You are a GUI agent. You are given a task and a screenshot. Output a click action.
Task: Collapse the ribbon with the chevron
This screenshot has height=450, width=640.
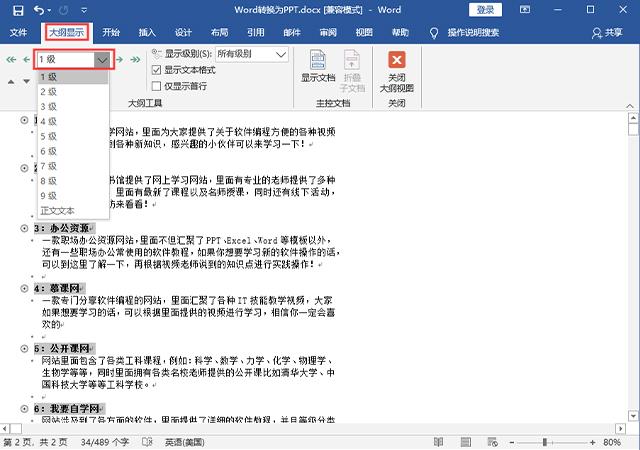(630, 106)
